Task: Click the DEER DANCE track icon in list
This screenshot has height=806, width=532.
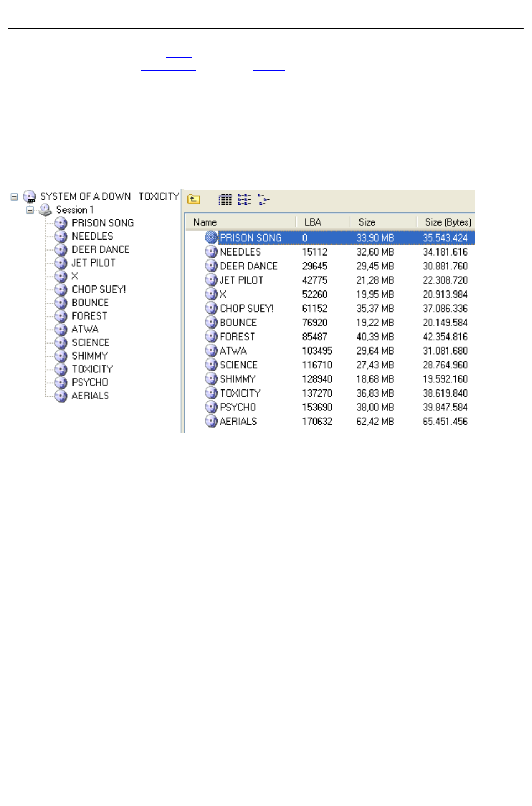Action: point(211,266)
